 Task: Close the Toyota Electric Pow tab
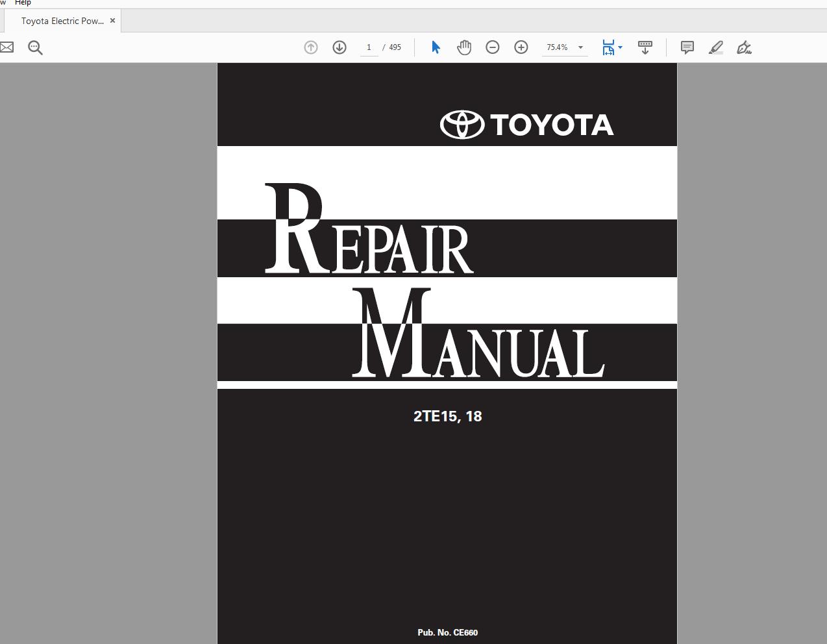[x=112, y=20]
